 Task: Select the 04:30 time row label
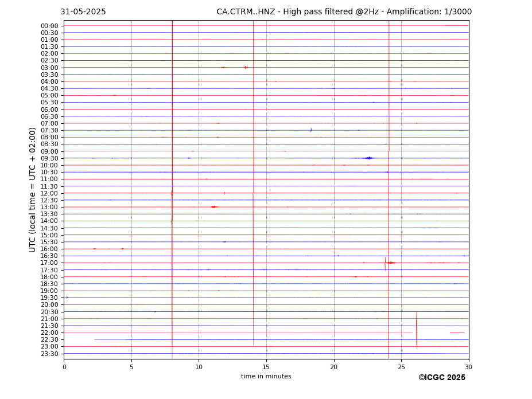coord(49,89)
